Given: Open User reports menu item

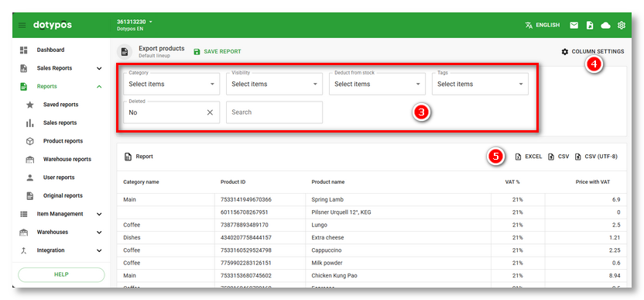Looking at the screenshot, I should (59, 178).
